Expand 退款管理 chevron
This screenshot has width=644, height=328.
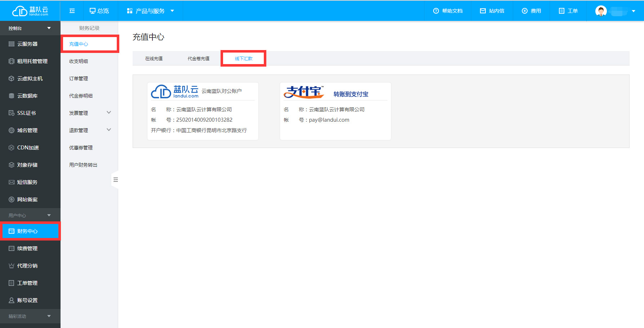point(109,130)
